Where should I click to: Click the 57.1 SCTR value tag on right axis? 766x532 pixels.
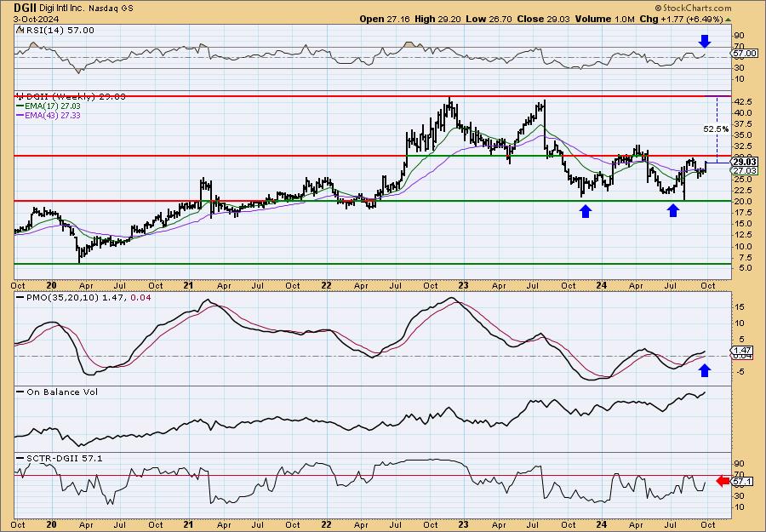coord(742,482)
